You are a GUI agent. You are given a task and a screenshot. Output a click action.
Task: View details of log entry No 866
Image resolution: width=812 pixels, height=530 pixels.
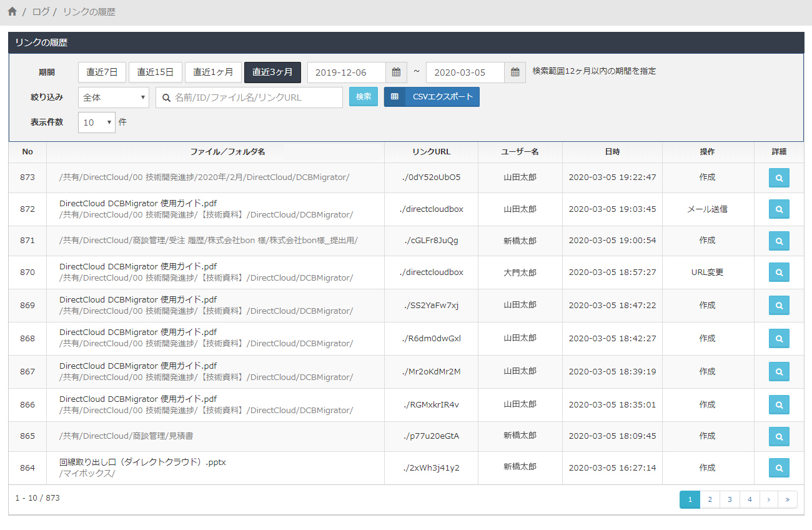[779, 405]
